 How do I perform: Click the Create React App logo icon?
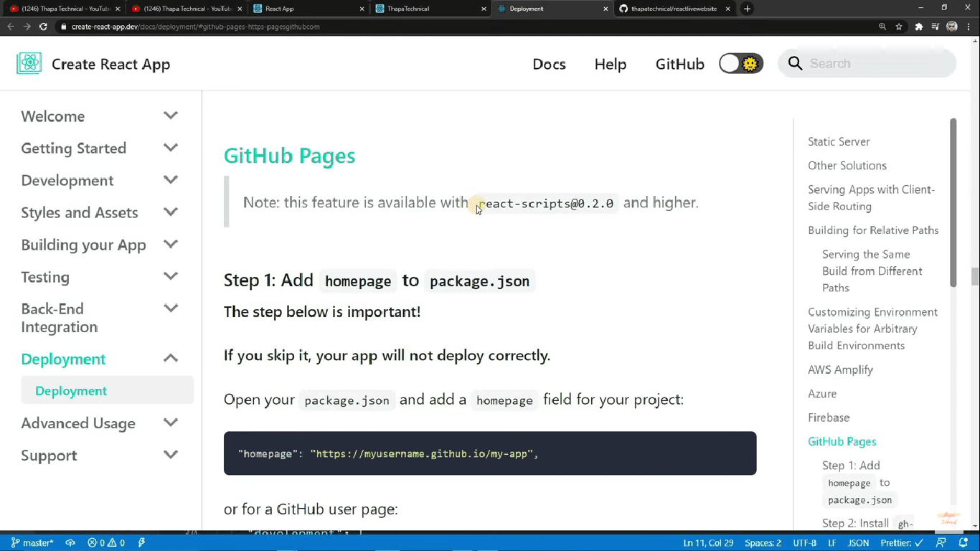[x=29, y=64]
